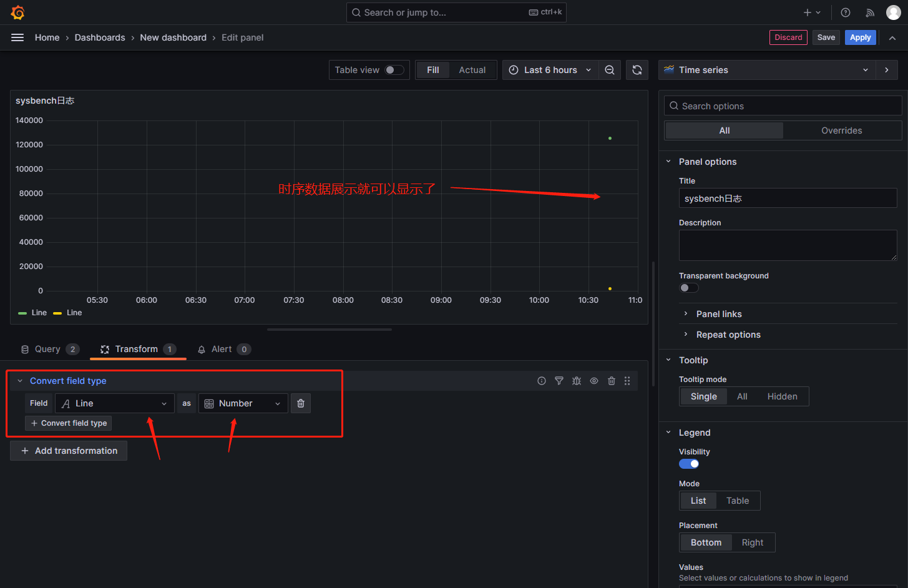Image resolution: width=908 pixels, height=588 pixels.
Task: Open the news RSS feed icon
Action: click(x=870, y=12)
